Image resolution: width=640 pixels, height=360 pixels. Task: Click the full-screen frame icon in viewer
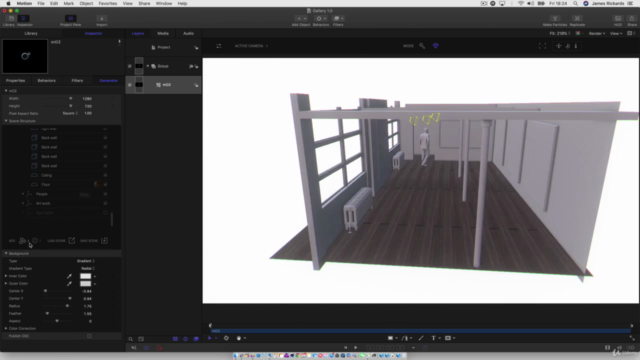point(542,46)
